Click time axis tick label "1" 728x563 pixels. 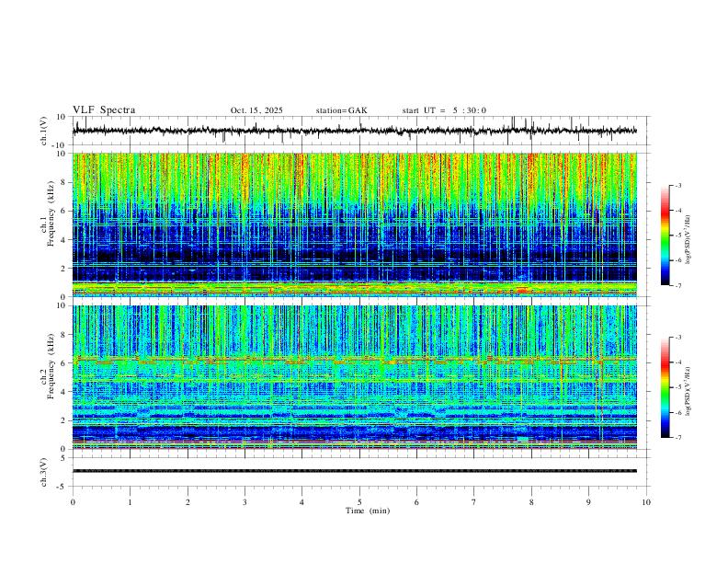130,502
